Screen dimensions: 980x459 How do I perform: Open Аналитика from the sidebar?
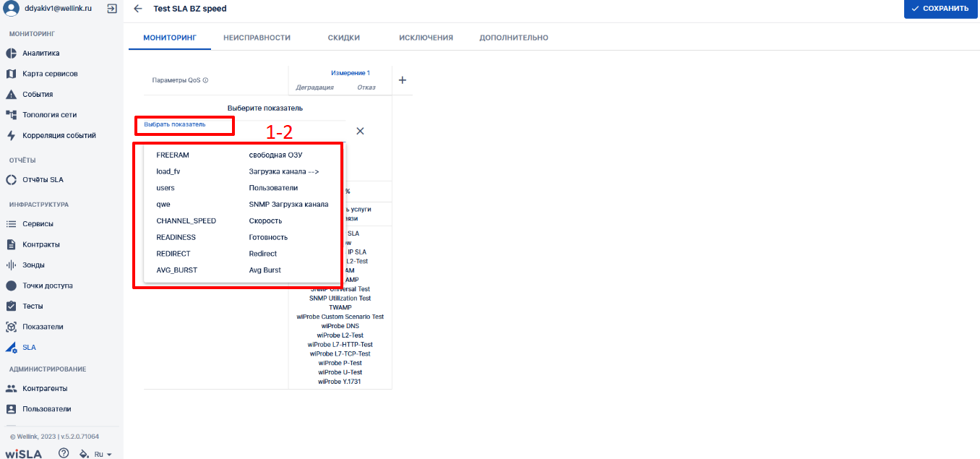pos(40,53)
